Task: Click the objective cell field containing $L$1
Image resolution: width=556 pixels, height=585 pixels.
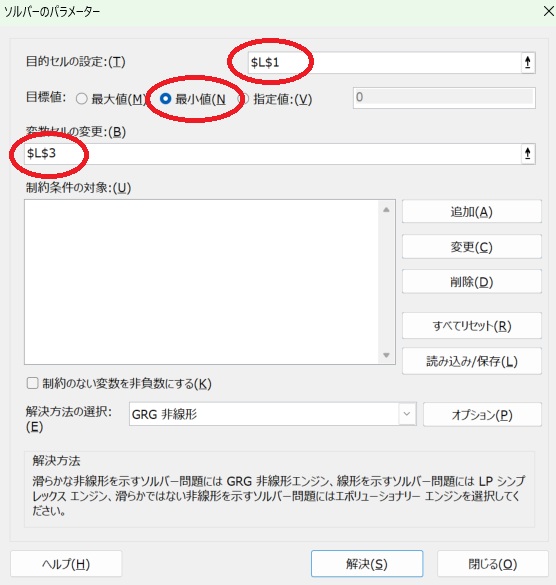Action: [x=384, y=62]
